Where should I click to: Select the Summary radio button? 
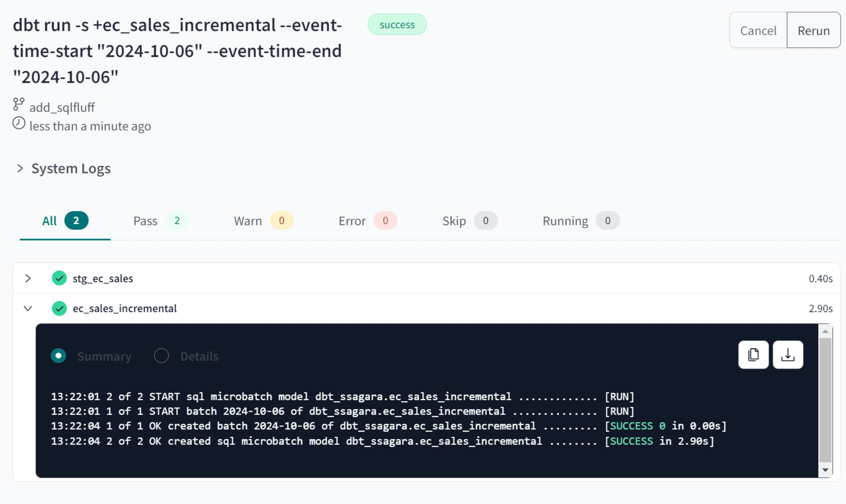tap(58, 356)
